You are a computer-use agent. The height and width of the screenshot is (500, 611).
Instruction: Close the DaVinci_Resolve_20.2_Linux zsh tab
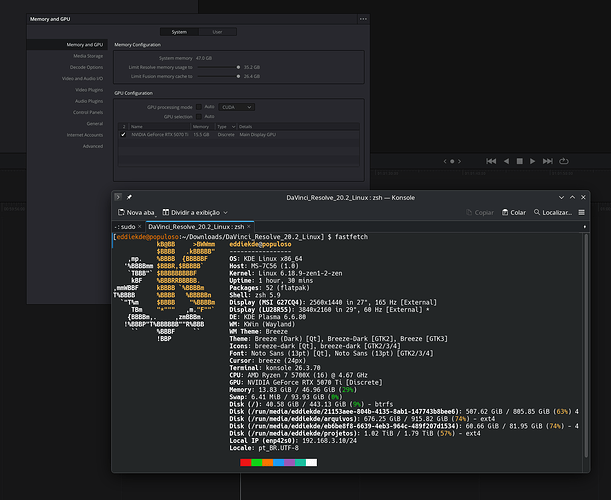[249, 226]
